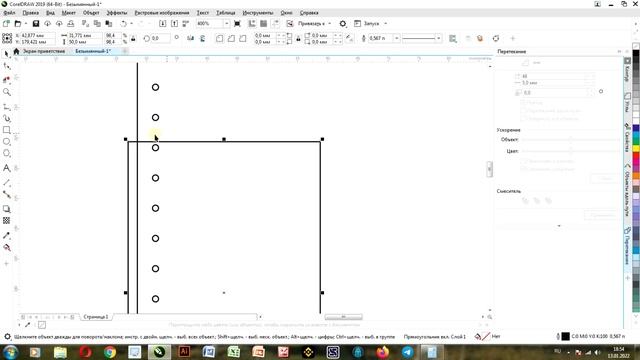Image resolution: width=640 pixels, height=360 pixels.
Task: Open the Options gear icon
Action: tap(343, 24)
